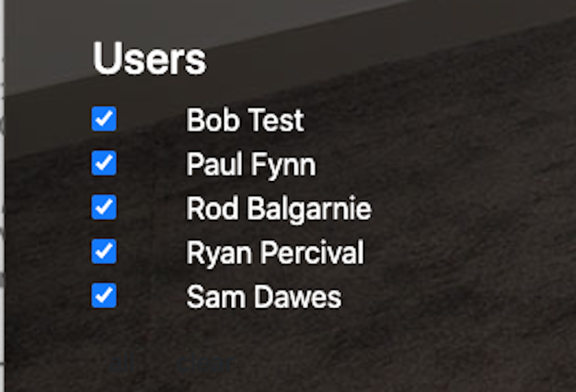This screenshot has height=392, width=576.
Task: Deselect the Ryan Percival checkbox
Action: (x=104, y=252)
